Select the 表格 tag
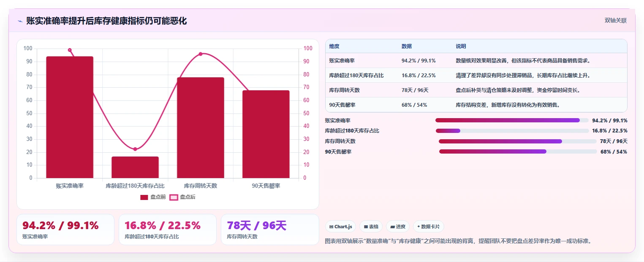This screenshot has width=644, height=262. tap(371, 227)
